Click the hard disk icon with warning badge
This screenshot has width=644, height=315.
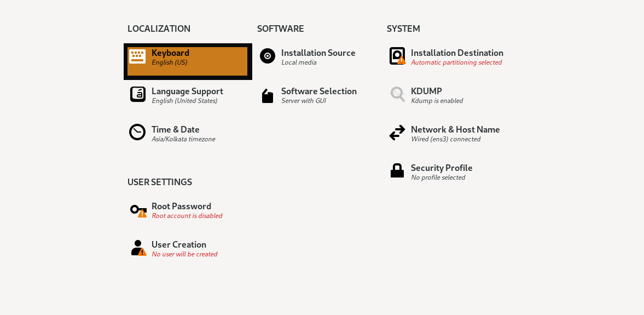[x=397, y=56]
